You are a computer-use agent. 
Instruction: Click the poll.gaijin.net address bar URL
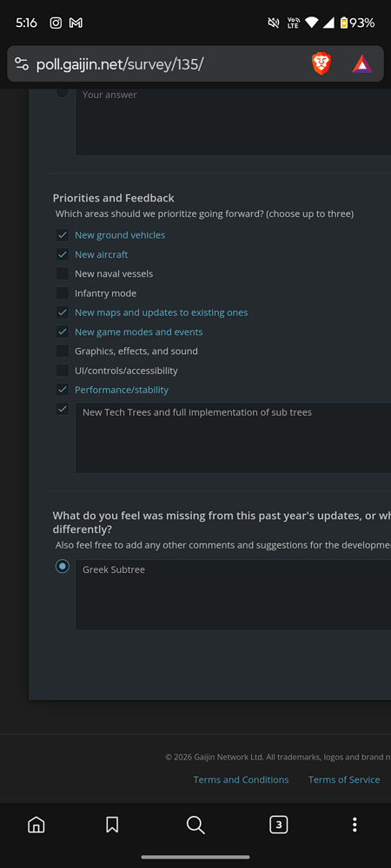coord(120,64)
